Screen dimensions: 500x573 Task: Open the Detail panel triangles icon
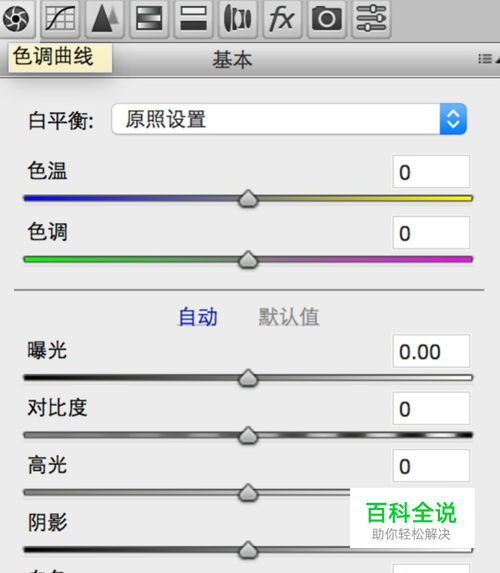[x=105, y=18]
